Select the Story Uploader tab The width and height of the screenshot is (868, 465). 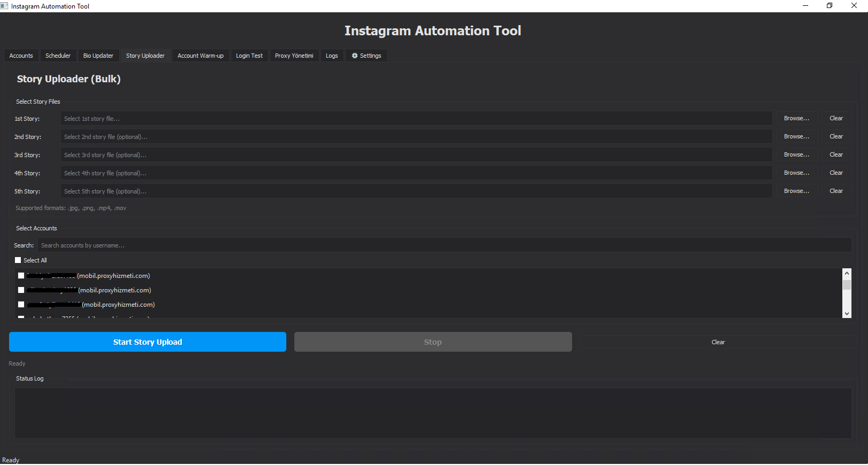click(x=145, y=56)
